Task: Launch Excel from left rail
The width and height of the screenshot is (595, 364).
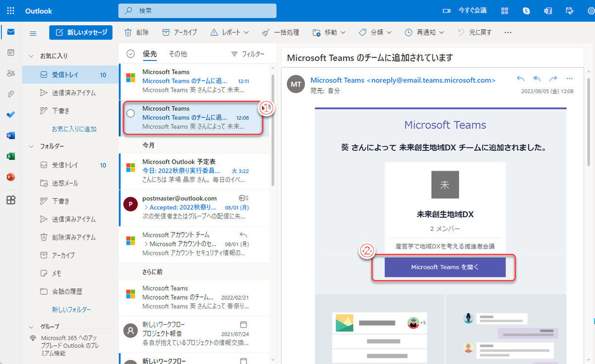Action: click(x=11, y=156)
